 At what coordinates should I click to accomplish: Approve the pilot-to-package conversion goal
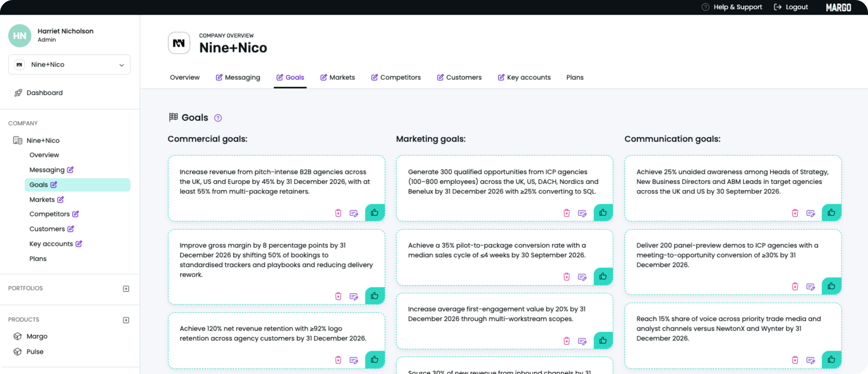coord(603,276)
